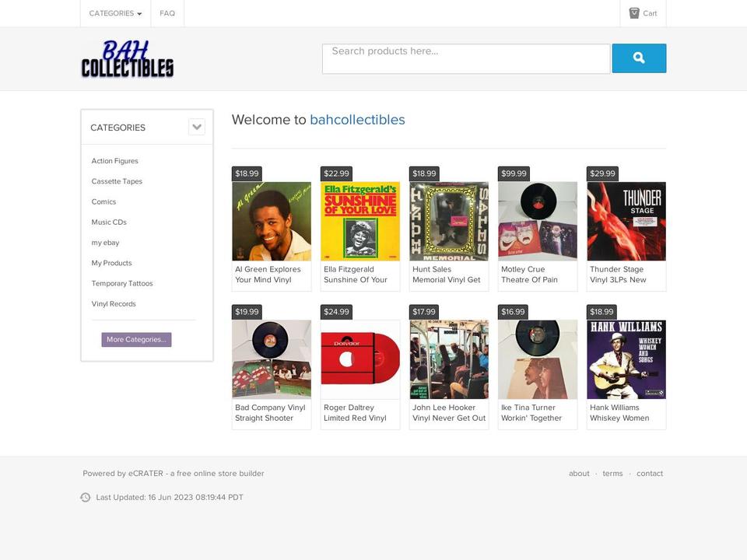747x560 pixels.
Task: Open Al Green album thumbnail
Action: [x=272, y=222]
